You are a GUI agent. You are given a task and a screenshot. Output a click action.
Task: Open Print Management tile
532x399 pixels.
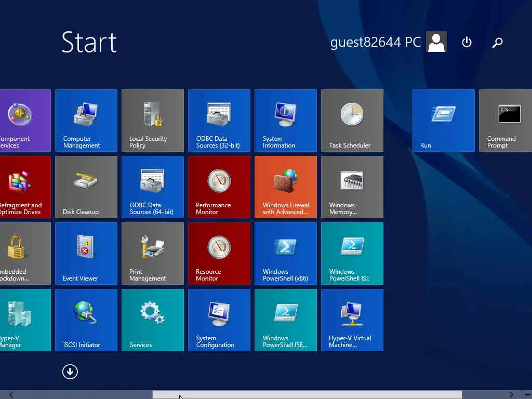click(153, 254)
